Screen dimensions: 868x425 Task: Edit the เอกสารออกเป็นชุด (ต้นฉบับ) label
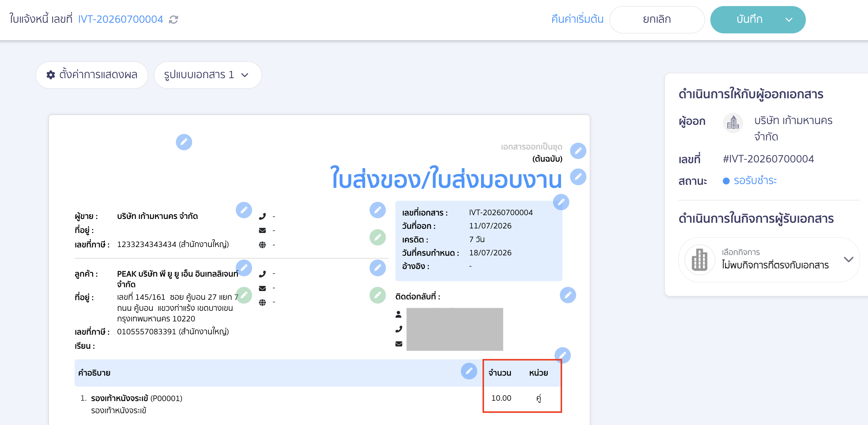click(578, 151)
